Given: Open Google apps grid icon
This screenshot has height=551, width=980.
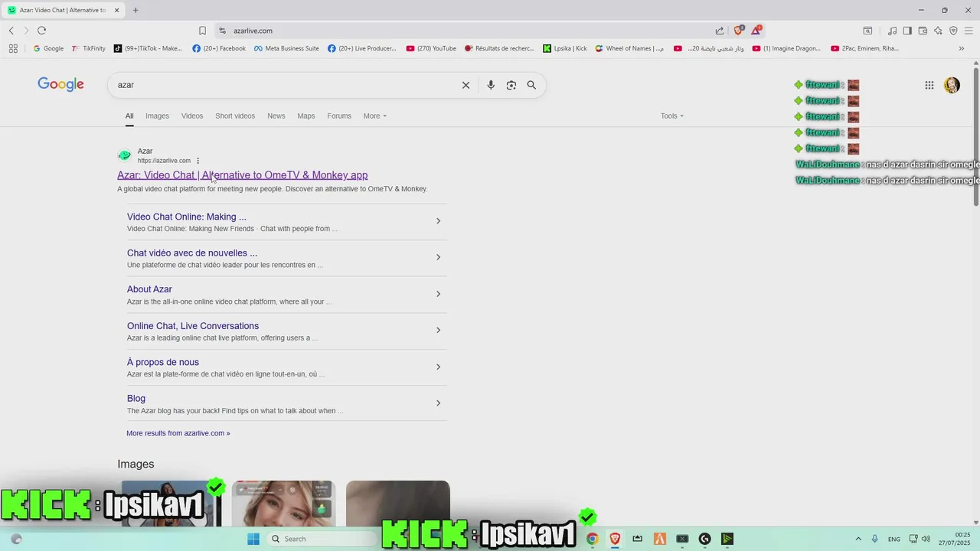Looking at the screenshot, I should [x=929, y=85].
